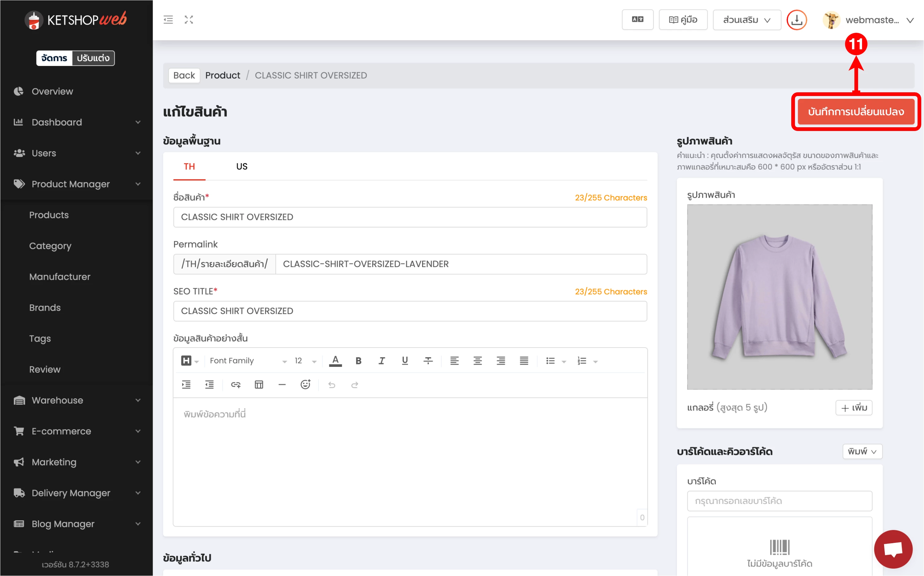Insert a link with the link icon
Image resolution: width=924 pixels, height=576 pixels.
pos(236,385)
